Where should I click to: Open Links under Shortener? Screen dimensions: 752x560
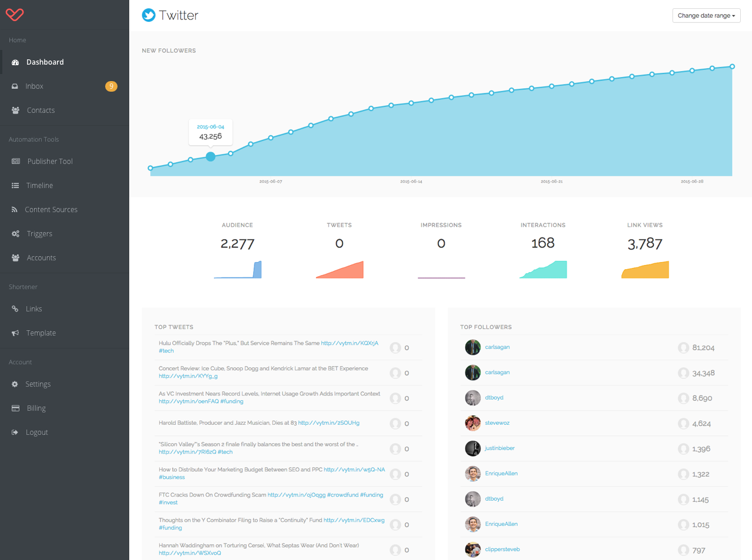pyautogui.click(x=65, y=309)
